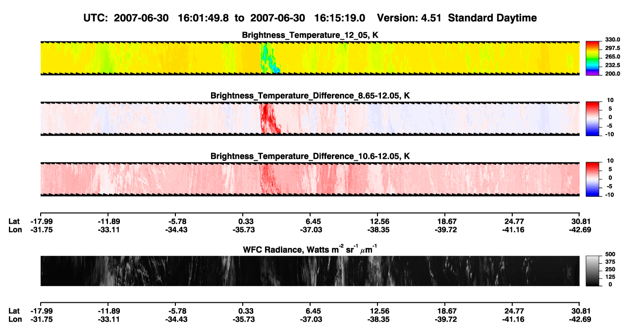Click the 500 label on the grayscale colorbar
Viewport: 644px width, 330px height.
coord(610,255)
